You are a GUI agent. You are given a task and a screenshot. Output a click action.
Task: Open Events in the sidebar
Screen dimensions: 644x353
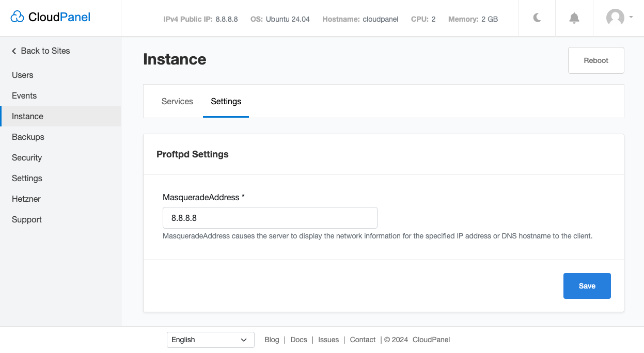24,95
